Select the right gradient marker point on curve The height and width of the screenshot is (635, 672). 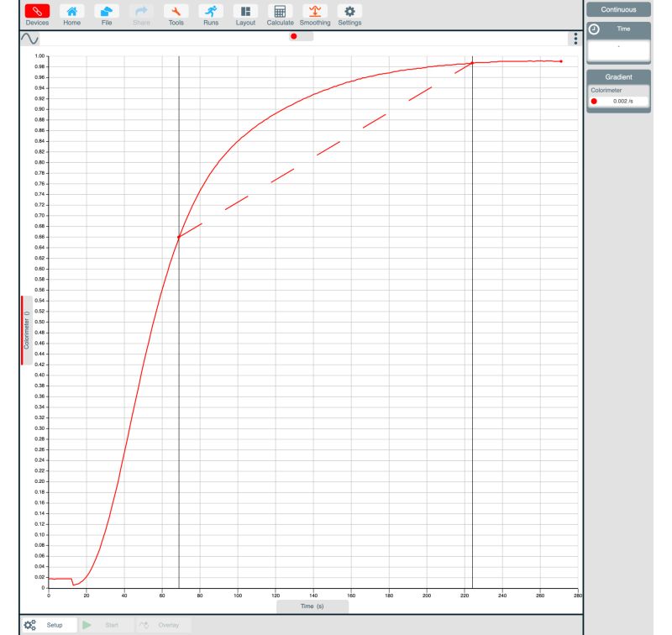point(472,63)
